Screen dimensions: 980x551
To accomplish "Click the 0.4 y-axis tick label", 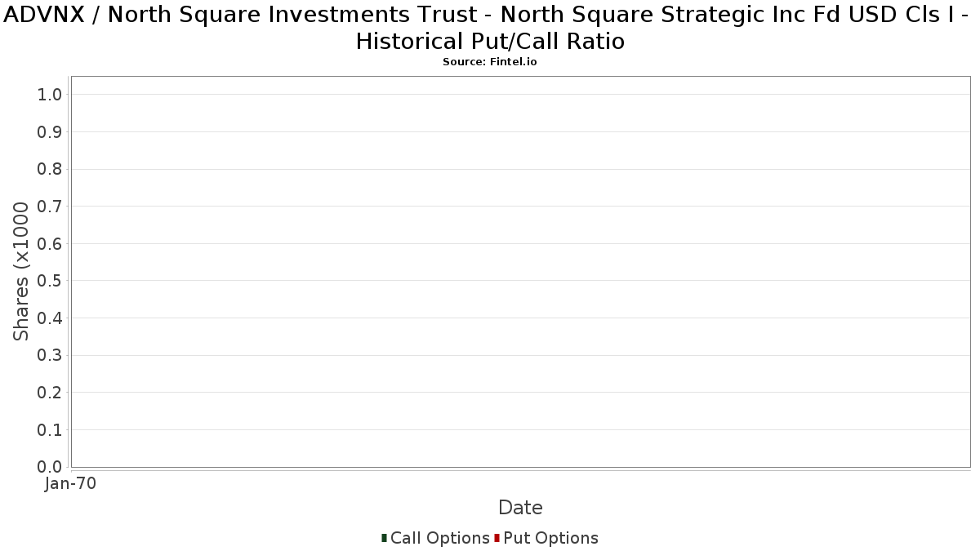I will coord(50,318).
